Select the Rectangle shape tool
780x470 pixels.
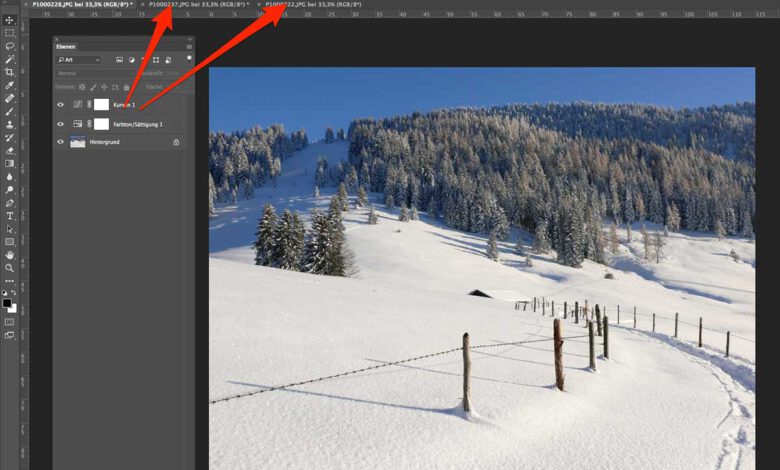point(9,242)
